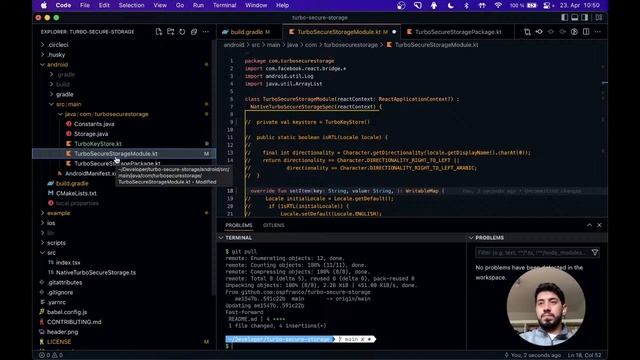Viewport: 640px width, 360px height.
Task: Click the 'android' breadcrumb segment
Action: point(233,45)
